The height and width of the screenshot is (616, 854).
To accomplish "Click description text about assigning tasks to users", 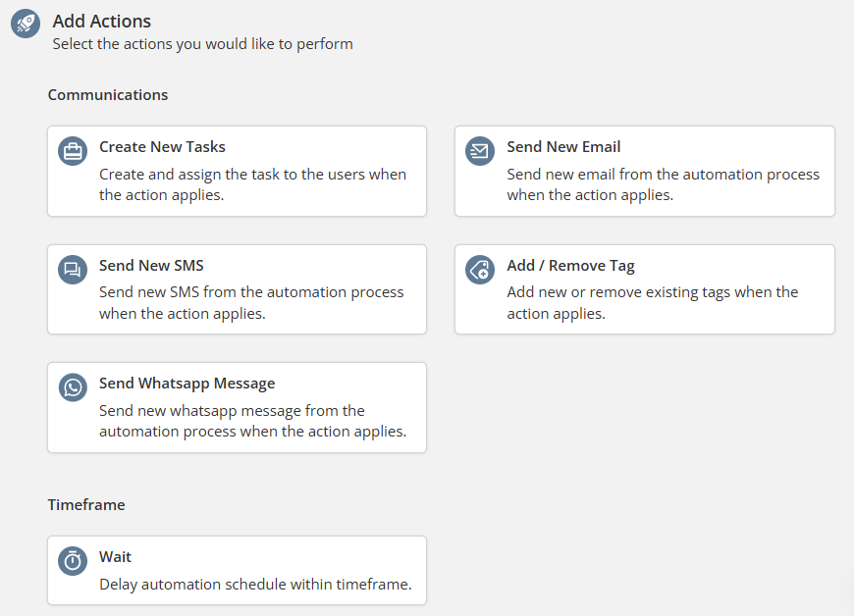I will [x=252, y=184].
